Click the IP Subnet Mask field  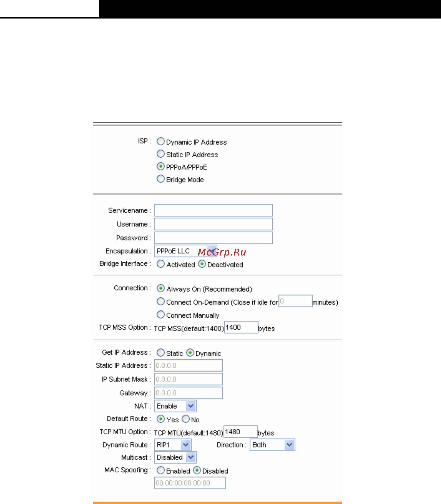(189, 379)
